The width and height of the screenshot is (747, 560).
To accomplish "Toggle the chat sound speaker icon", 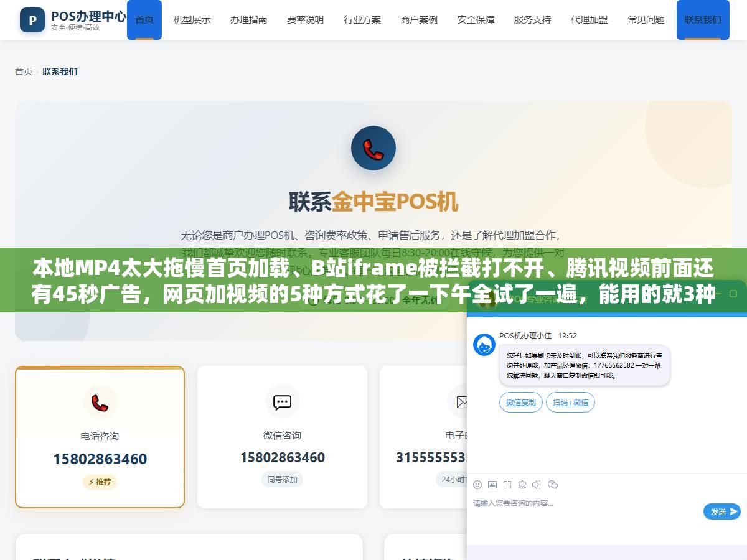I will pos(537,485).
